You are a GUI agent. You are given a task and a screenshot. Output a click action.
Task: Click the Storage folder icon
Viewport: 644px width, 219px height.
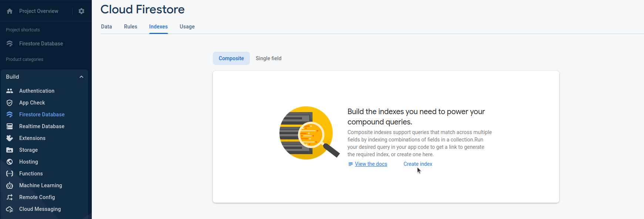pos(10,150)
